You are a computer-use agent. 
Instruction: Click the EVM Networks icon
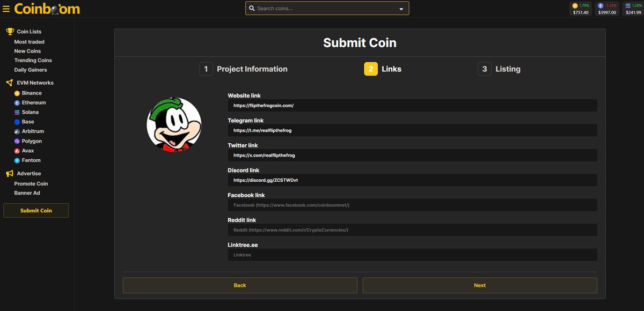click(9, 83)
